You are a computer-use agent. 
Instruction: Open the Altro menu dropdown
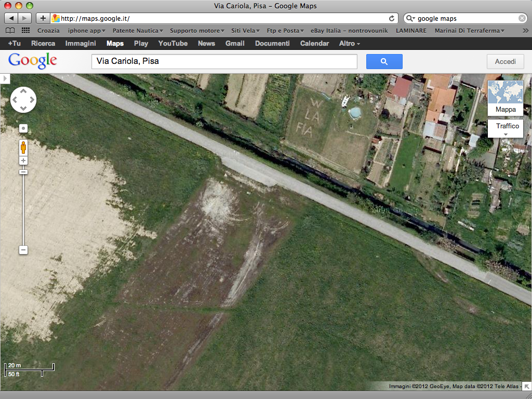point(350,44)
